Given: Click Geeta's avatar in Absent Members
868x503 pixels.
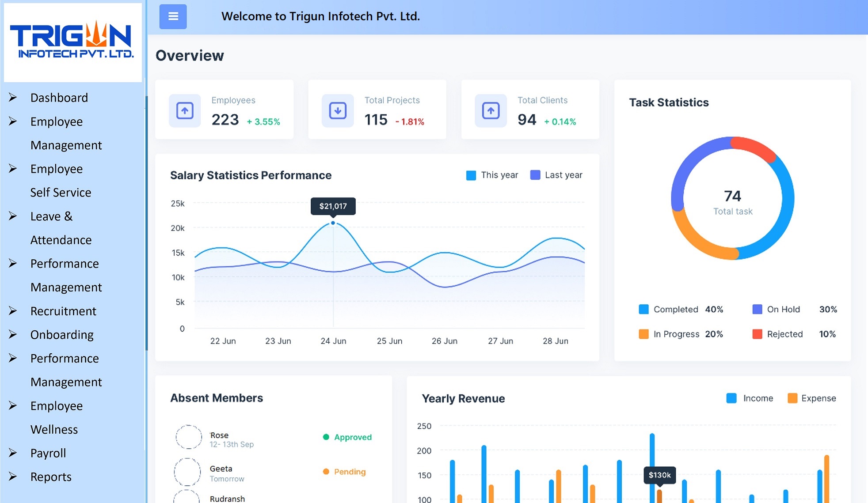Looking at the screenshot, I should click(187, 472).
